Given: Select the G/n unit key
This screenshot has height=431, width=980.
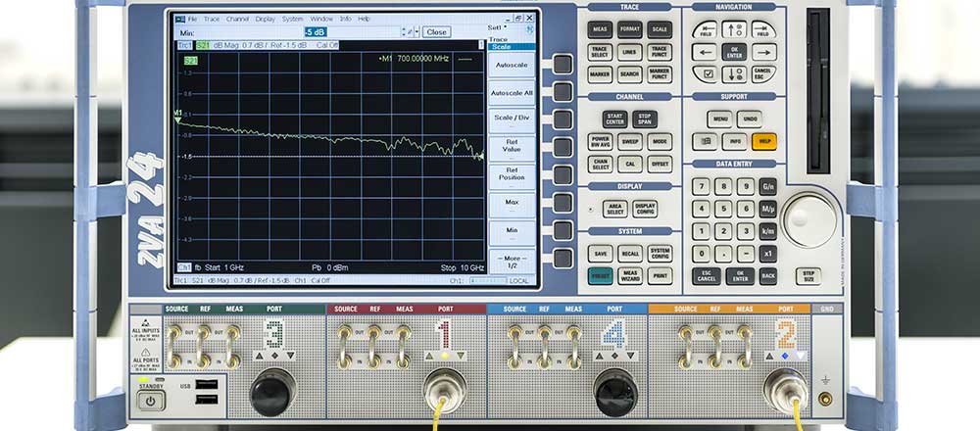Looking at the screenshot, I should pyautogui.click(x=767, y=186).
